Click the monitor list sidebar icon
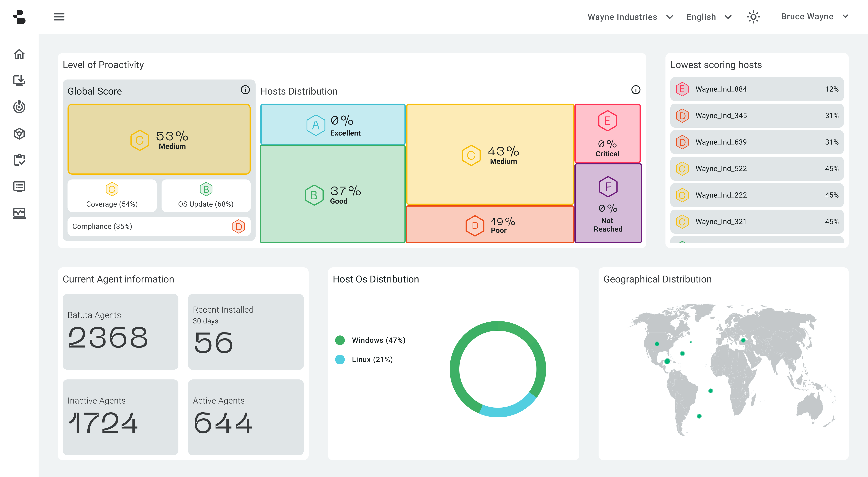868x477 pixels. point(19,187)
